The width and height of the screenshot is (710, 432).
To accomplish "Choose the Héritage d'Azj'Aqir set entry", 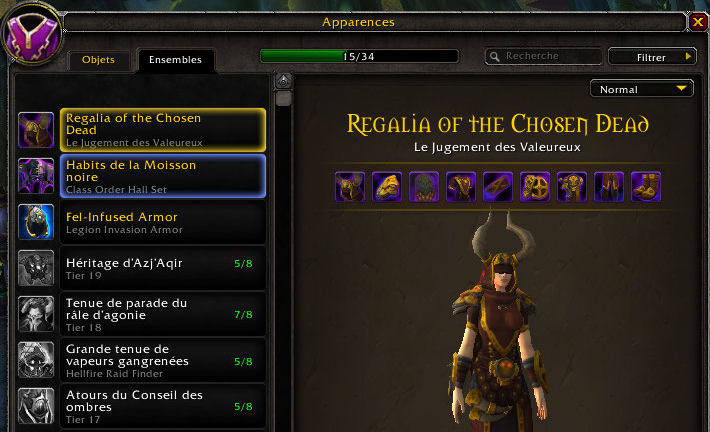I will pyautogui.click(x=163, y=269).
